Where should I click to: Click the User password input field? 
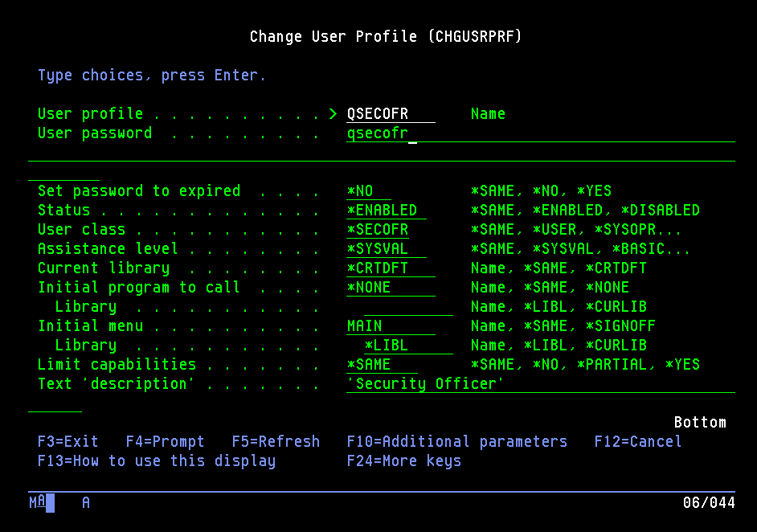(541, 133)
